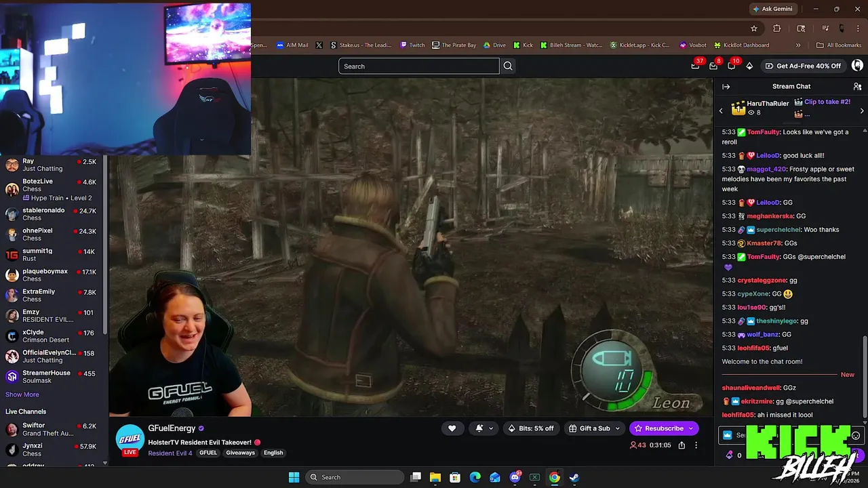Click the Twitch search input field
Viewport: 868px width, 488px height.
click(x=419, y=66)
